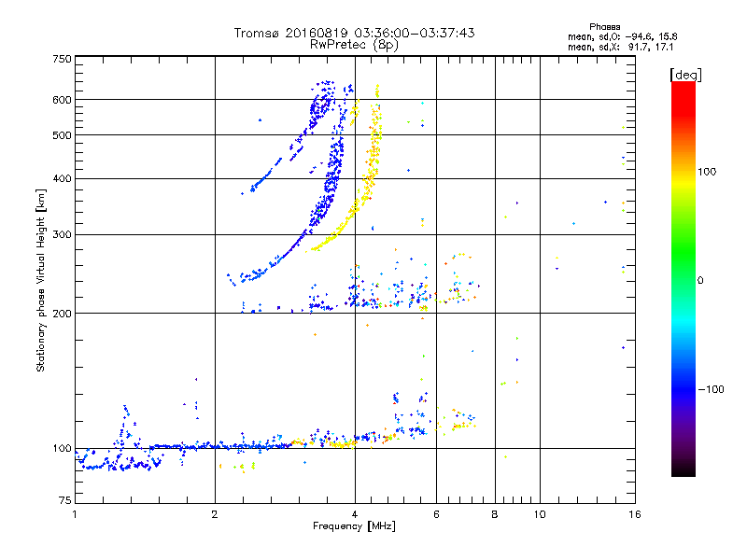Click the "[deg]" colorbar unit label
Screen dimensions: 747x560
click(685, 75)
